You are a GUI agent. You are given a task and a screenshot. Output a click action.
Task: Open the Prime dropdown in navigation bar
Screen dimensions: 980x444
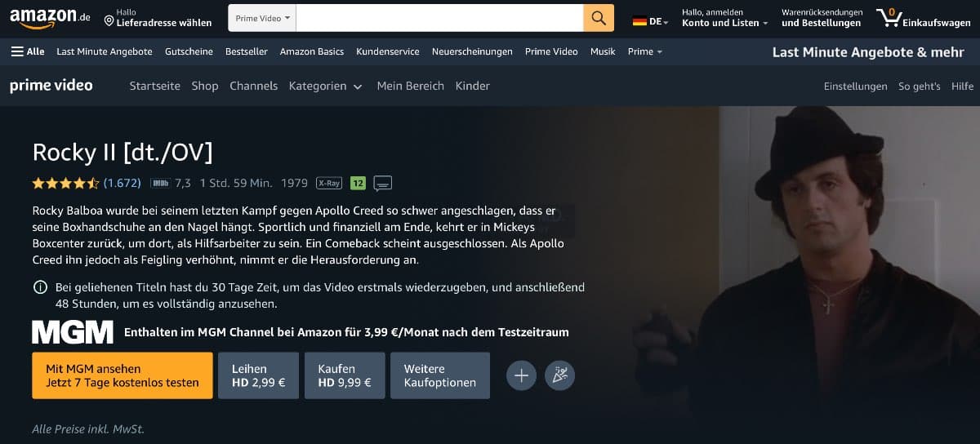point(644,51)
